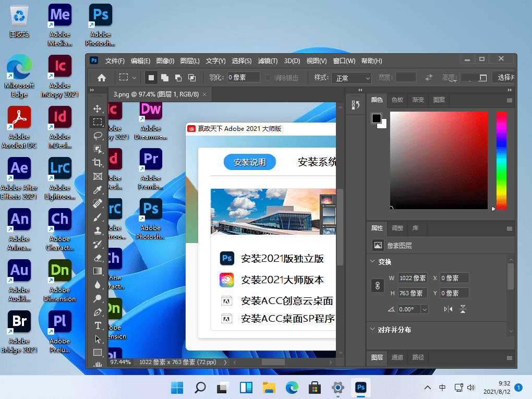532x399 pixels.
Task: Click the Home icon in options bar
Action: tap(102, 78)
